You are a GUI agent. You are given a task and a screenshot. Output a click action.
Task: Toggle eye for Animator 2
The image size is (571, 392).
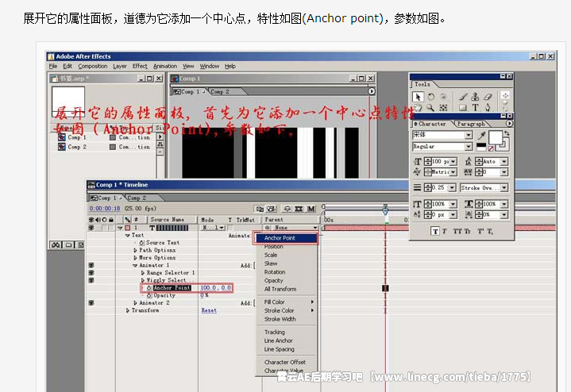(91, 303)
